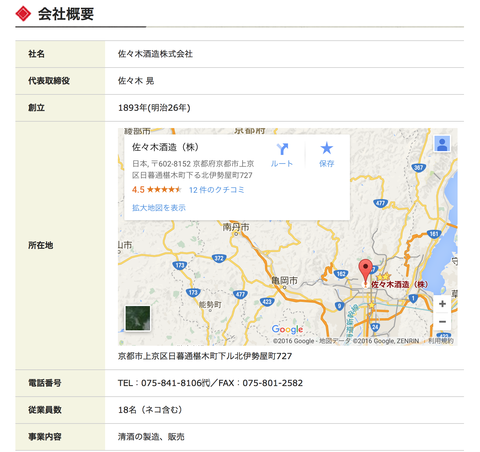480x452 pixels.
Task: Click the 会社概要 heading
Action: pos(66,14)
